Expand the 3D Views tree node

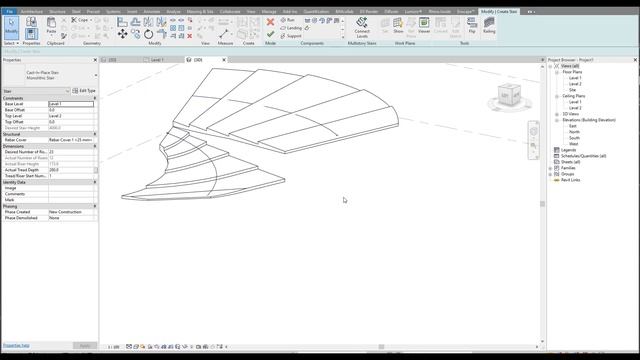(557, 114)
